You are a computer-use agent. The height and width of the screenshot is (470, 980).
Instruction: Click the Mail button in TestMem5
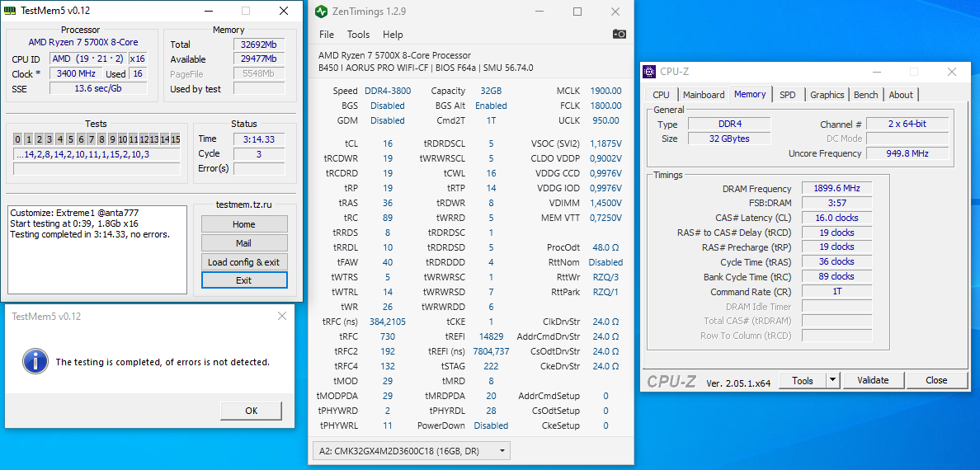(x=244, y=243)
